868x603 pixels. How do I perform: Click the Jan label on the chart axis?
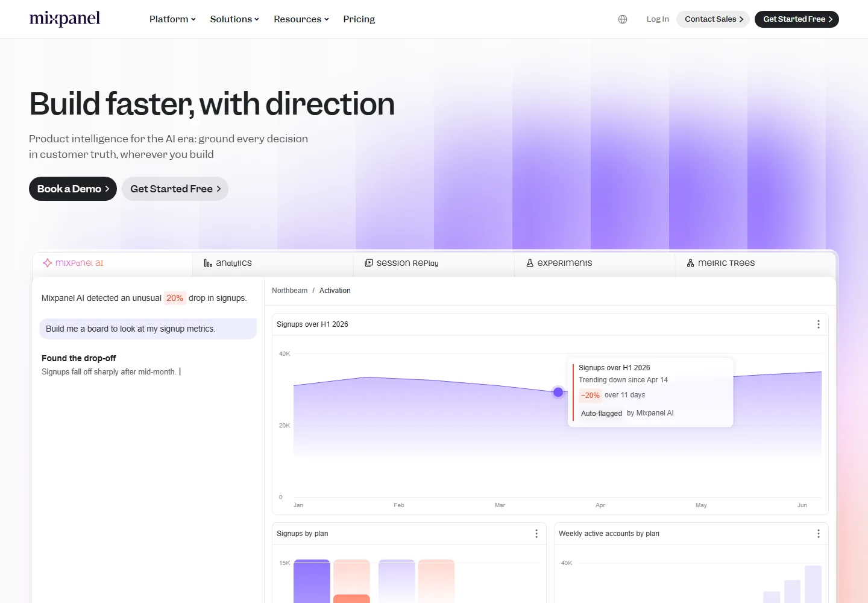(298, 505)
